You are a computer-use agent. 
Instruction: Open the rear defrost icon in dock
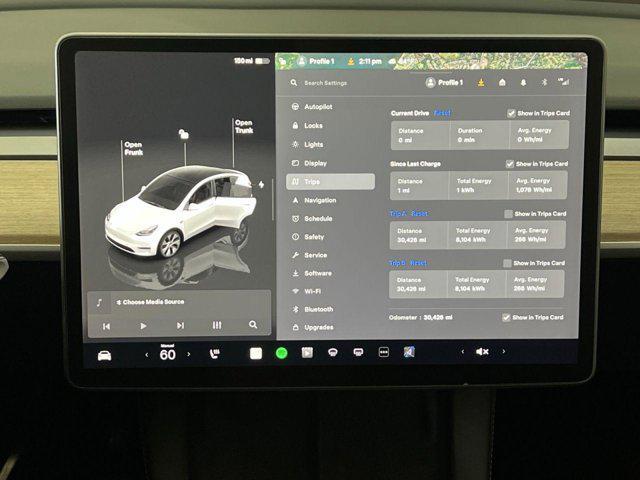click(x=358, y=352)
